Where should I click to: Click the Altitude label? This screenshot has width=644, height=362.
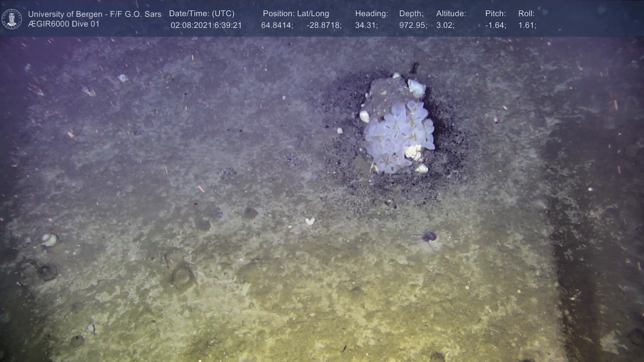(x=451, y=14)
